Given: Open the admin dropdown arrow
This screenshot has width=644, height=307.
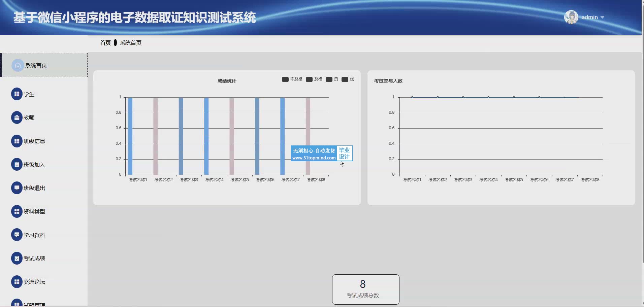Looking at the screenshot, I should pos(602,18).
